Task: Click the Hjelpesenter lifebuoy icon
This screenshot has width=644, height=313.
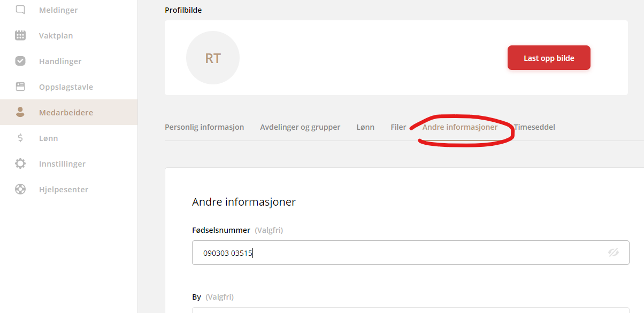Action: [20, 190]
